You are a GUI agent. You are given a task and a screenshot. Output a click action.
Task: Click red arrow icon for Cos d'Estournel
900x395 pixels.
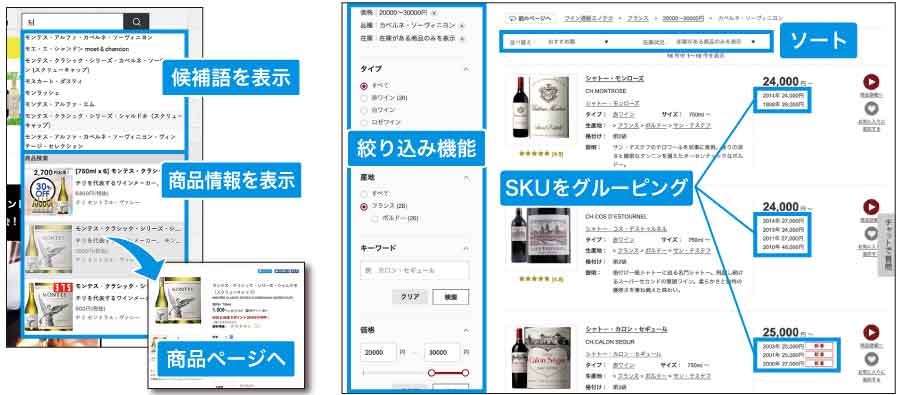(871, 207)
